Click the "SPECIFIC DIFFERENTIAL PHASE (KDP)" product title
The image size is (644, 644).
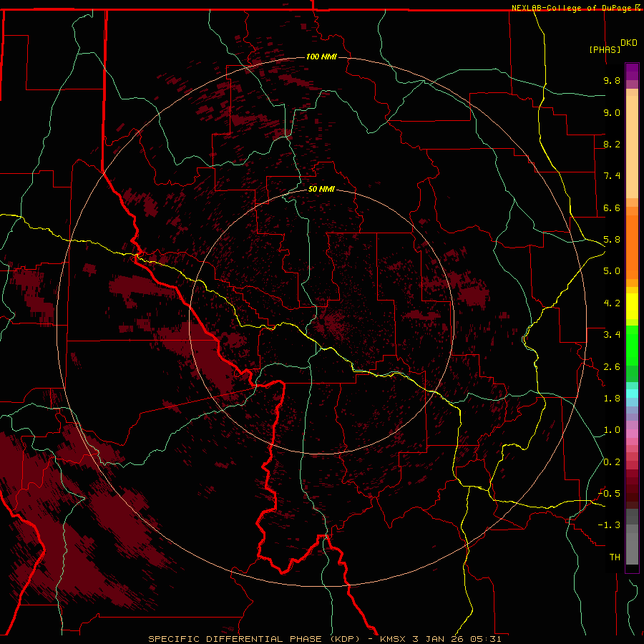(255, 639)
